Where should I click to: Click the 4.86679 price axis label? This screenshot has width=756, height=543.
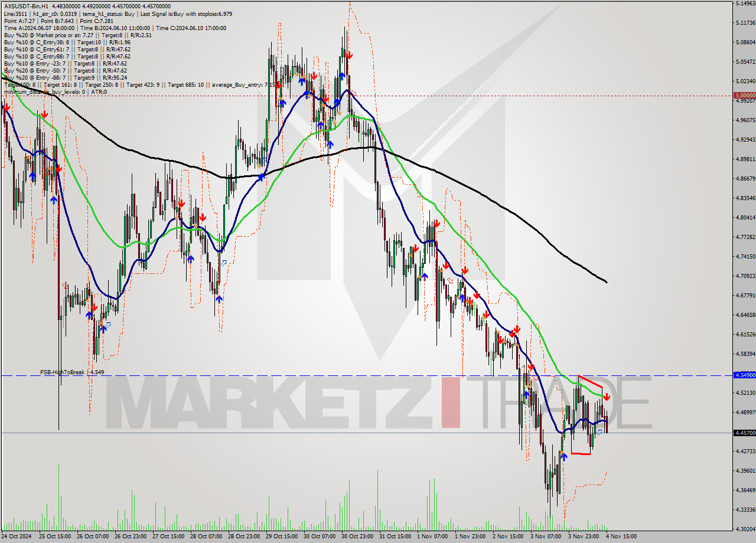coord(745,179)
